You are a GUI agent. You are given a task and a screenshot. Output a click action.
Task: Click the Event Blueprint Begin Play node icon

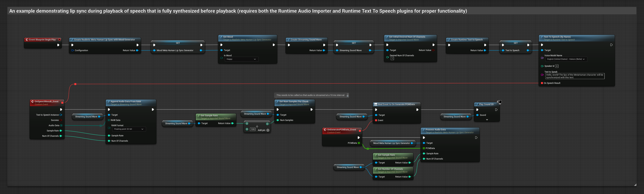[x=27, y=40]
